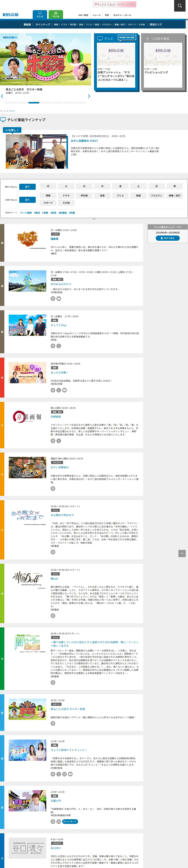The image size is (188, 868).
Task: Filter by the ドラマ category
Action: (x=66, y=195)
